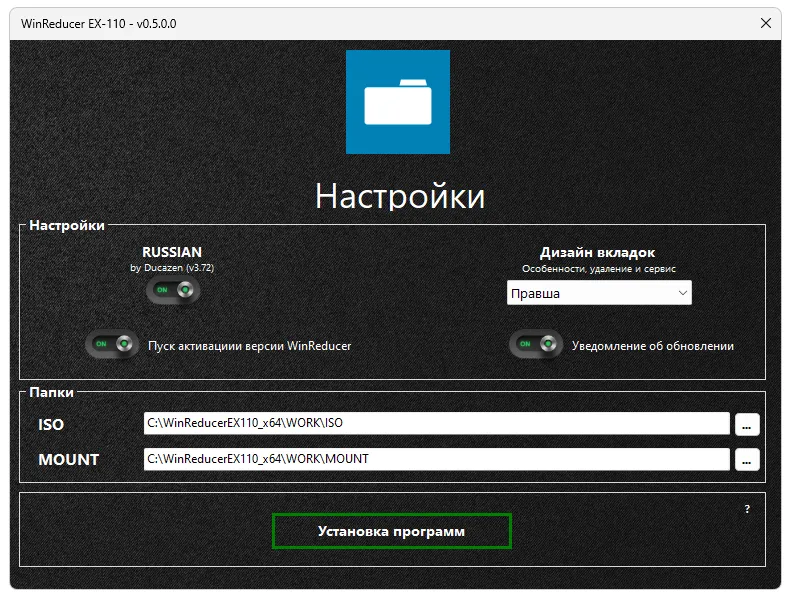
Task: Open the Дизайн вкладок dropdown showing Правша
Action: point(599,293)
